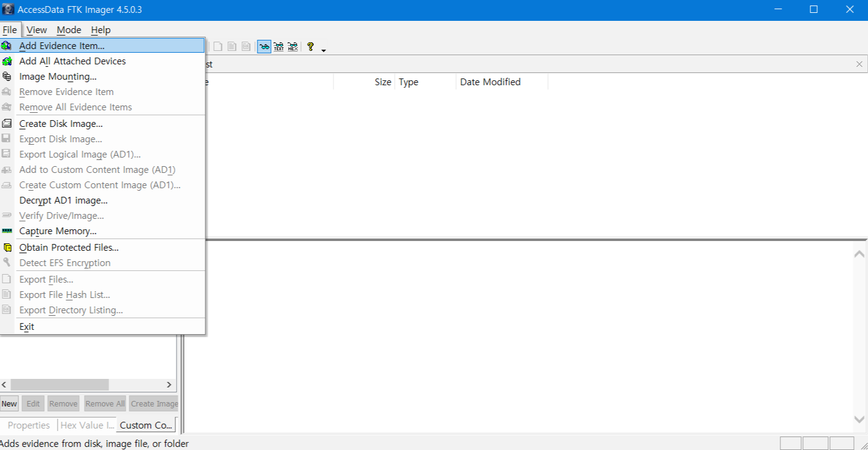Screen dimensions: 868x450
Task: Select Add All Attached Devices
Action: pyautogui.click(x=102, y=61)
